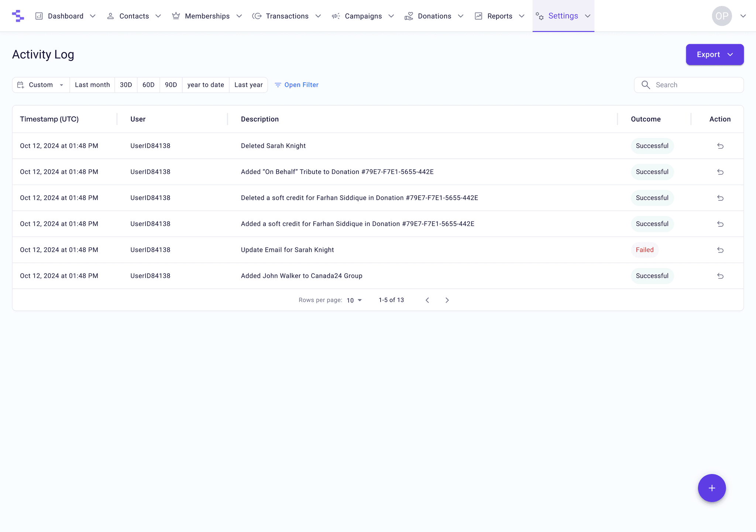Click the floating plus add button

pyautogui.click(x=712, y=488)
